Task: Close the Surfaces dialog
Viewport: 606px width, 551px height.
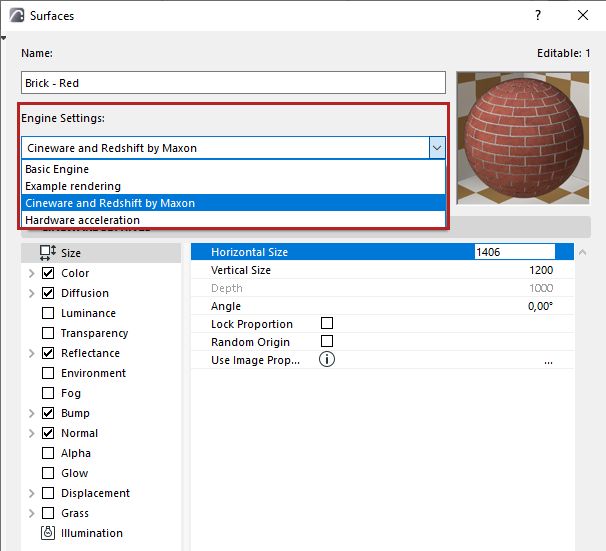Action: click(x=583, y=15)
